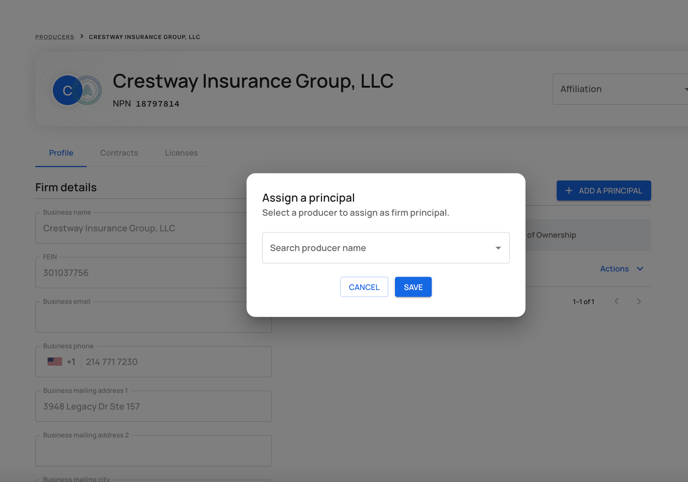688x482 pixels.
Task: Select the NPN 18797814 text
Action: pos(146,104)
